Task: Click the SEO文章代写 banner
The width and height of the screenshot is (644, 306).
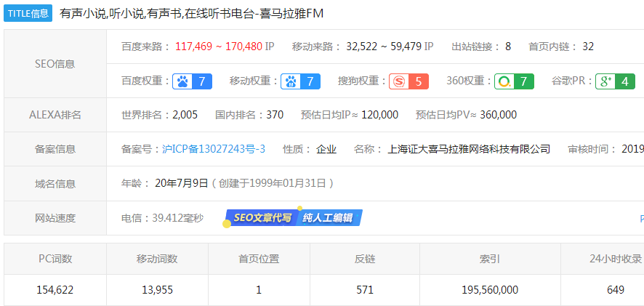Action: [262, 218]
